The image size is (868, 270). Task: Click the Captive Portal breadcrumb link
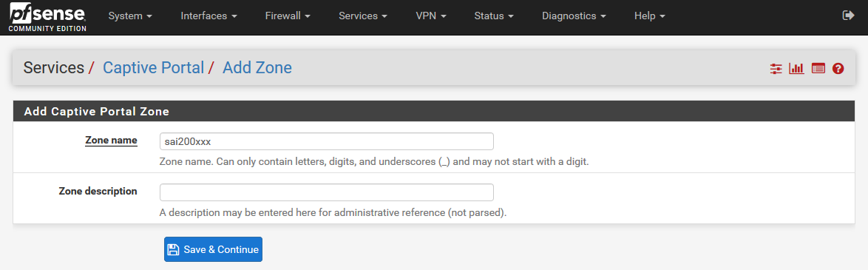coord(153,68)
